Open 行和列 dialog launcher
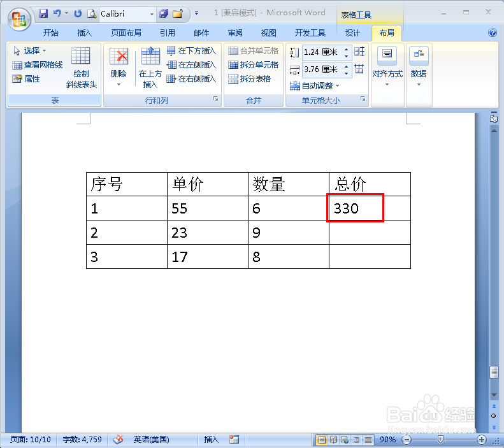The height and width of the screenshot is (448, 504). [215, 99]
